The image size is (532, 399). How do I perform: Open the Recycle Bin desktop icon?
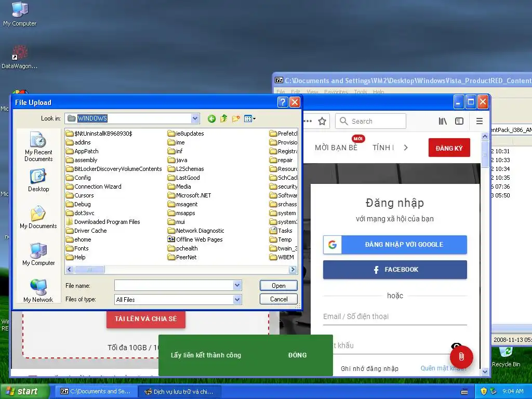pyautogui.click(x=506, y=357)
